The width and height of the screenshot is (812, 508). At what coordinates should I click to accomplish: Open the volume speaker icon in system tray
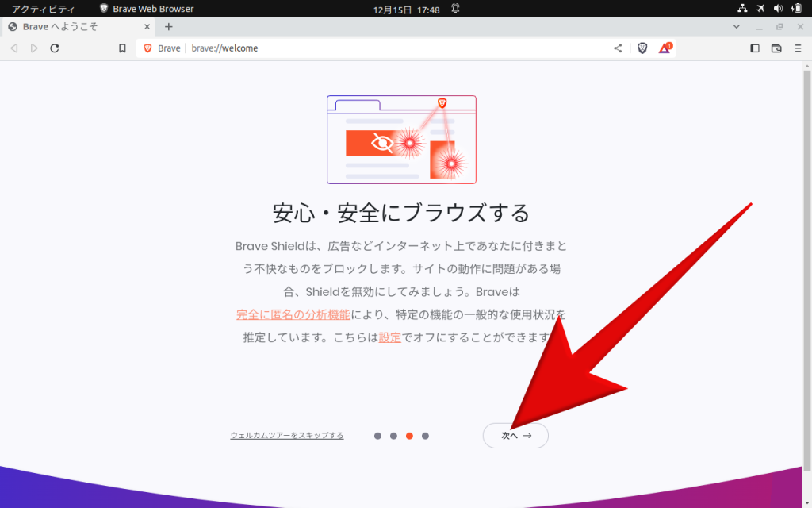point(779,8)
